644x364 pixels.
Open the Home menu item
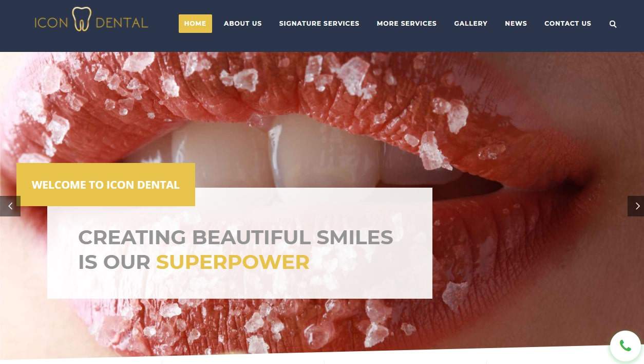[x=195, y=24]
